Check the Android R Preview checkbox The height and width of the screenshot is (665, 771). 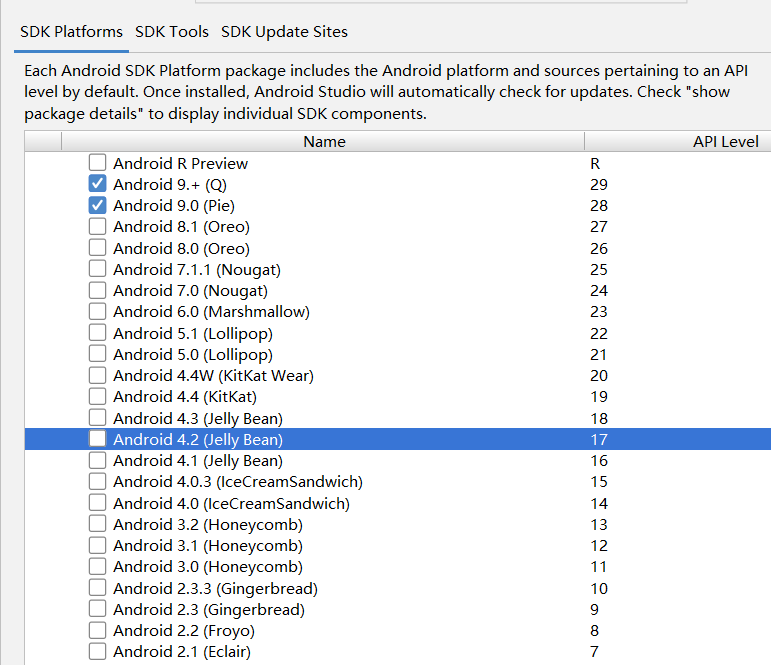coord(97,162)
